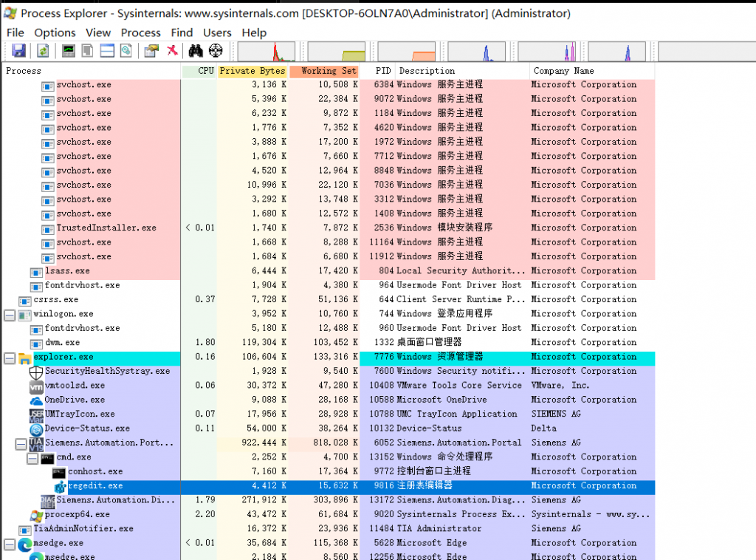The width and height of the screenshot is (756, 560).
Task: Sort by the Company Name column header
Action: (x=592, y=71)
